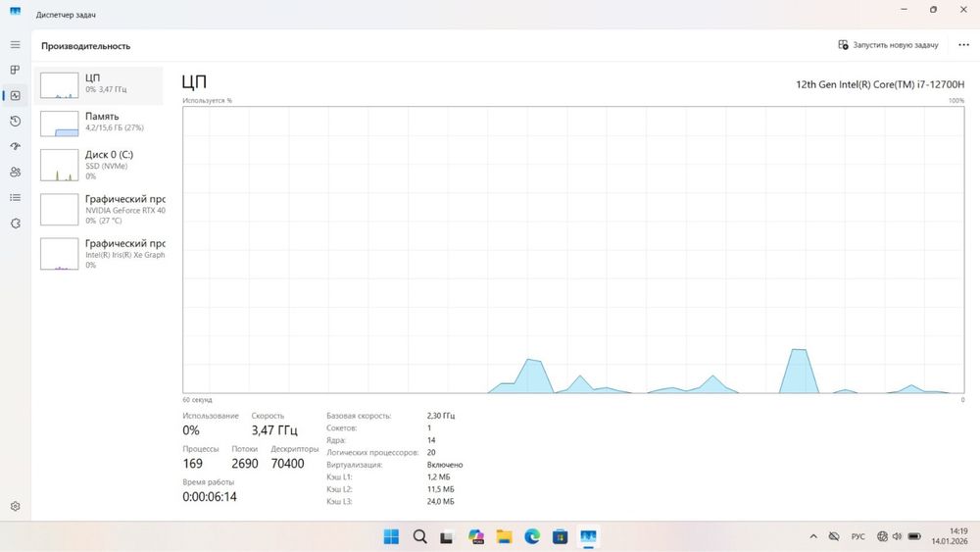This screenshot has width=980, height=552.
Task: Click the processes count 169
Action: (192, 463)
